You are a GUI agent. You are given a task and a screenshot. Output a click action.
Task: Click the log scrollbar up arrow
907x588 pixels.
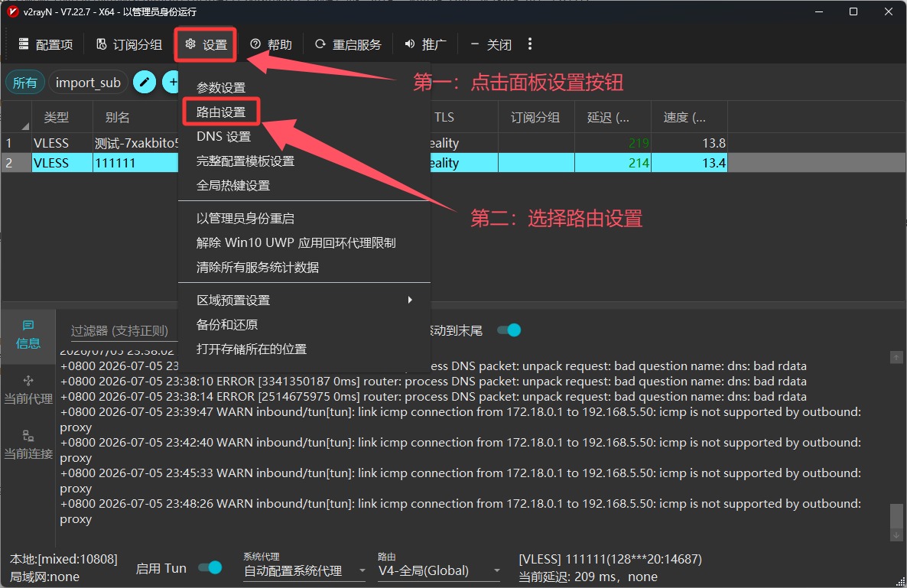pos(896,358)
